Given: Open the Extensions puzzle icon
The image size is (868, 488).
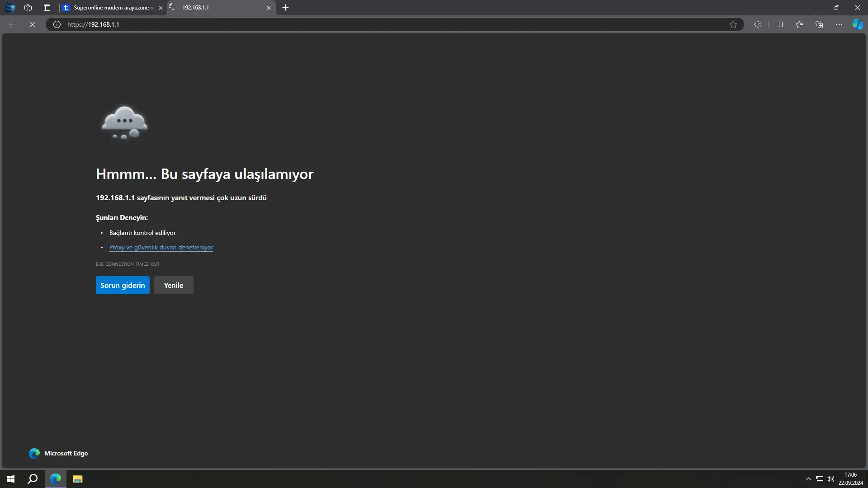Looking at the screenshot, I should (x=757, y=24).
